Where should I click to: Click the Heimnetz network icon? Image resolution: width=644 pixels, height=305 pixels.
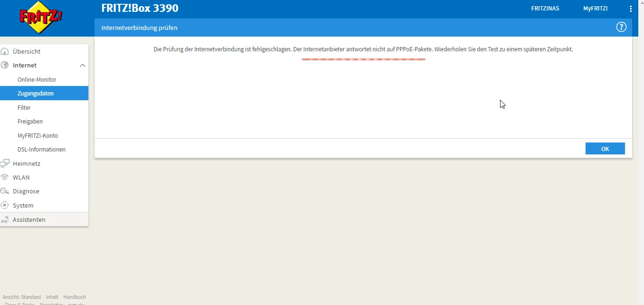[5, 163]
